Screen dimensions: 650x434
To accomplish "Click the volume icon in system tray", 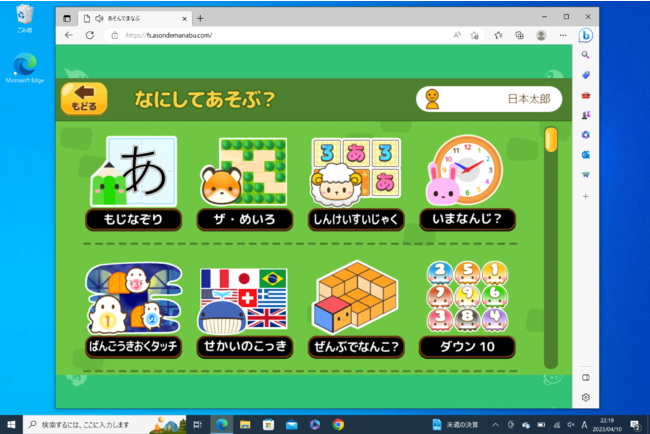I will 571,425.
